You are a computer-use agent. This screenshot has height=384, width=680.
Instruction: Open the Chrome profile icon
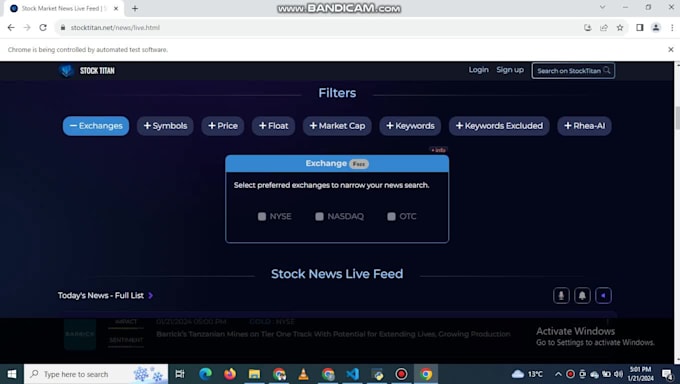(x=656, y=27)
